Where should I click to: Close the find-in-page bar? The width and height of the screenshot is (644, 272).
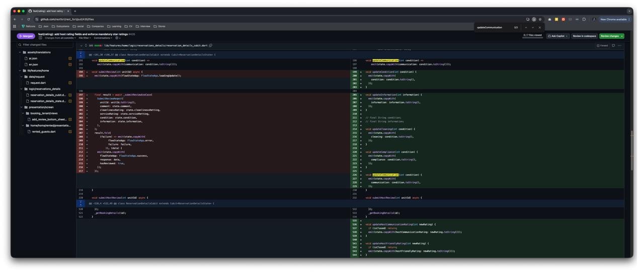click(x=540, y=27)
